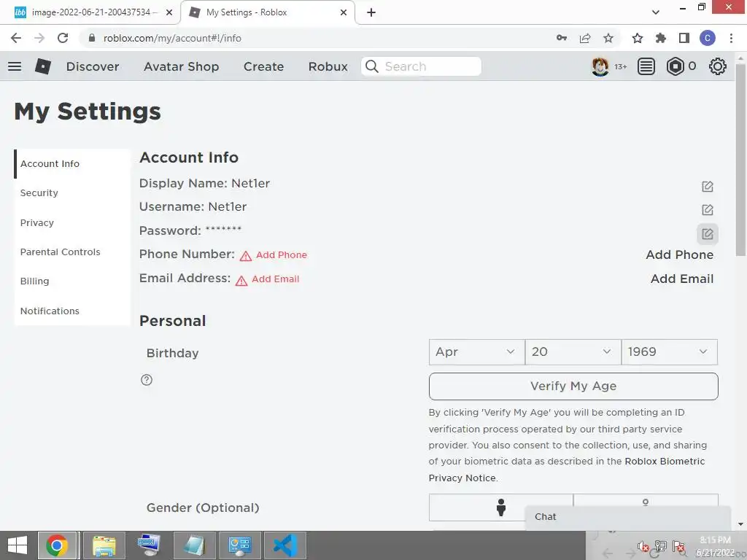Edit the Username with pencil icon
Screen dimensions: 747x560
click(x=708, y=209)
